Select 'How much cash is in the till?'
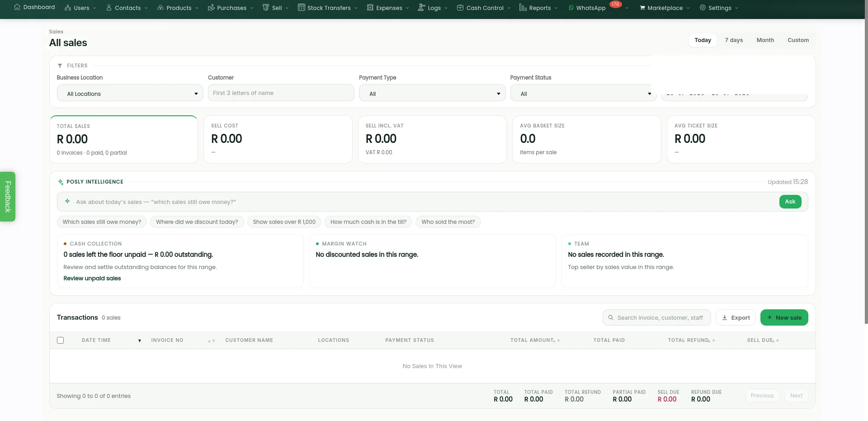868x421 pixels. tap(368, 222)
